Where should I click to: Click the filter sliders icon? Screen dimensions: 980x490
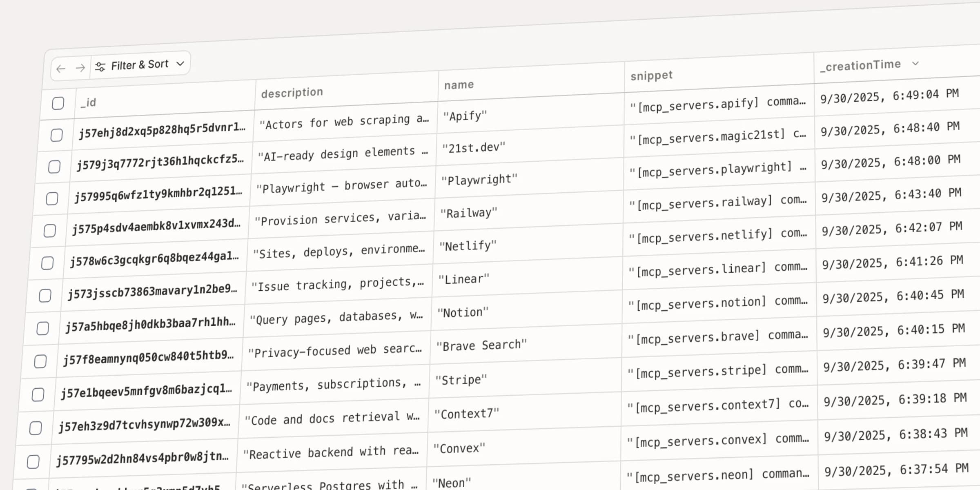tap(100, 67)
